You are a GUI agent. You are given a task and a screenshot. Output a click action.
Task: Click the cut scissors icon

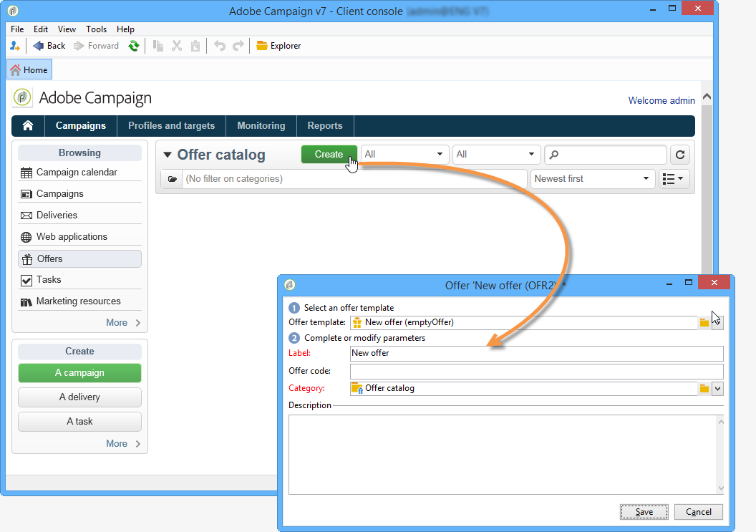point(177,46)
